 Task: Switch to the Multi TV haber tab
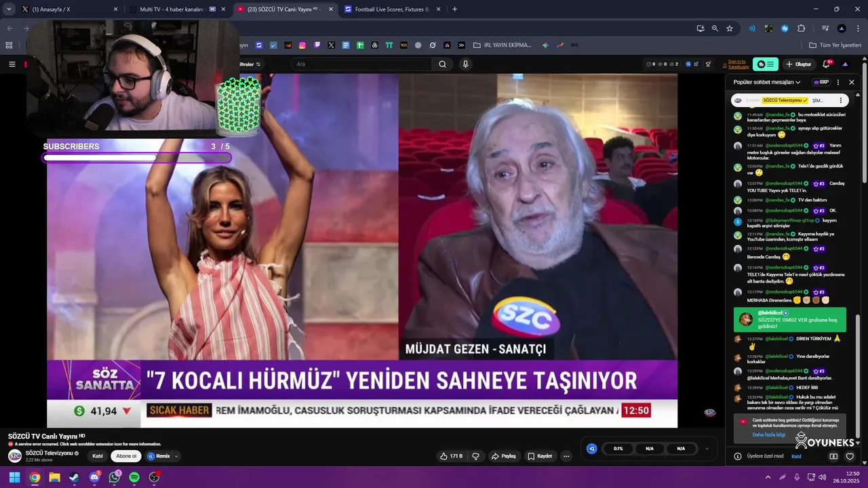[176, 9]
